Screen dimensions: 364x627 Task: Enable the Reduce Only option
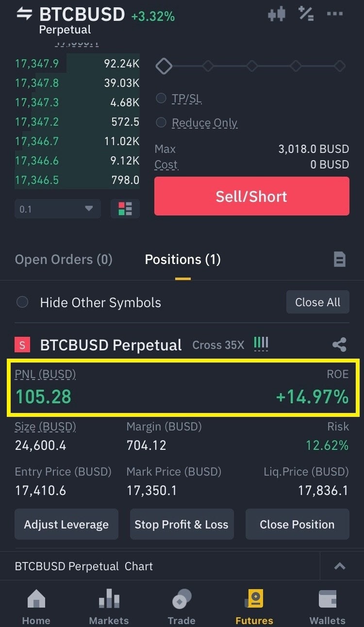pos(161,123)
